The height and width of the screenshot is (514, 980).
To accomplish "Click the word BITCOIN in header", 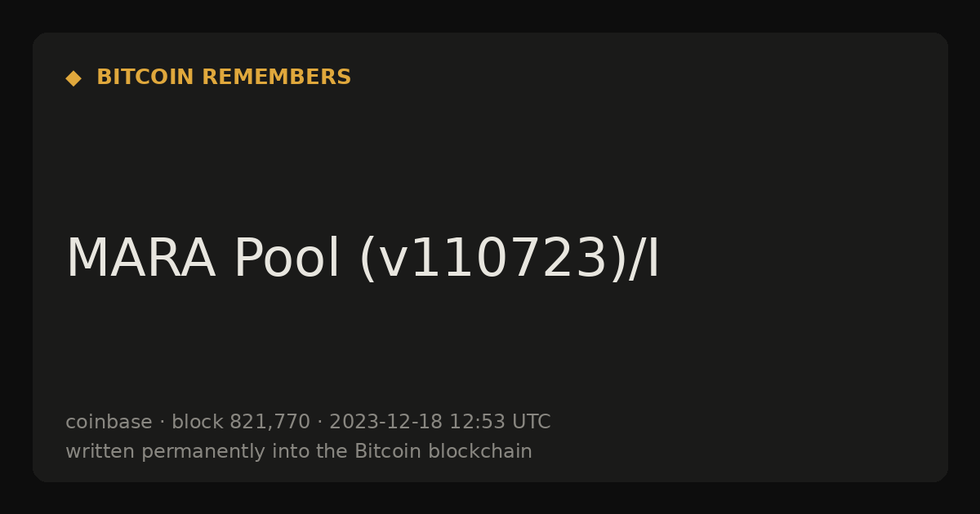I will tap(145, 78).
